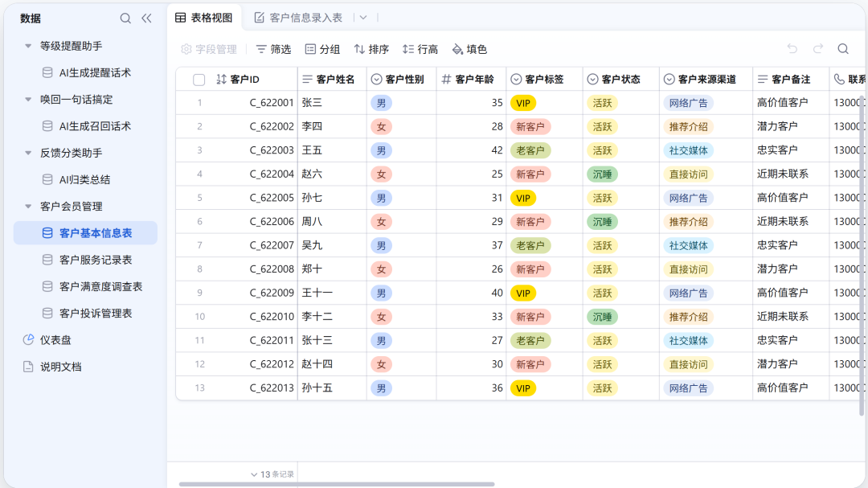Click 社交媒体 source for 吴九
868x488 pixels.
point(688,245)
